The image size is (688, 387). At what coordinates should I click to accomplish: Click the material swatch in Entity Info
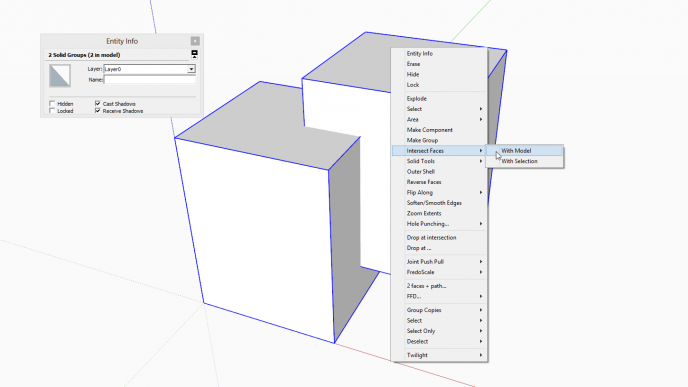point(60,75)
